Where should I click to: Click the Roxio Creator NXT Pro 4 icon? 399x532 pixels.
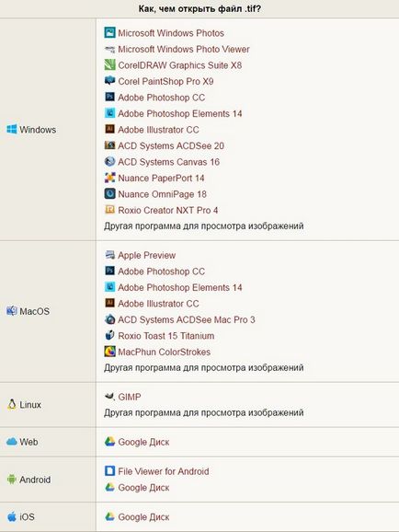(109, 210)
